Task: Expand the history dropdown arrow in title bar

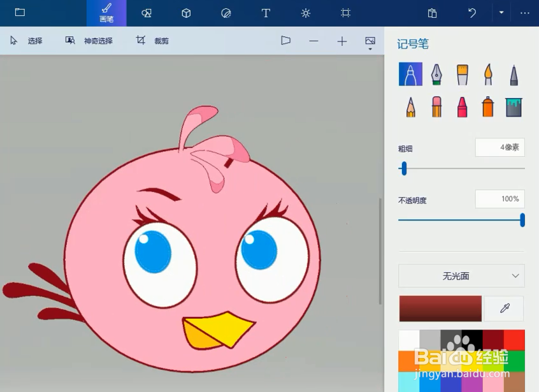Action: coord(501,13)
